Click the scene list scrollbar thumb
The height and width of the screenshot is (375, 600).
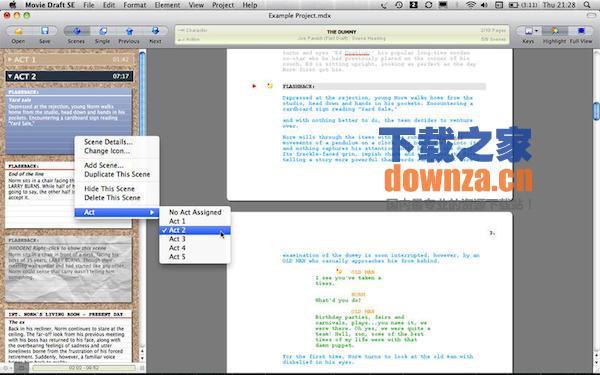pos(142,94)
